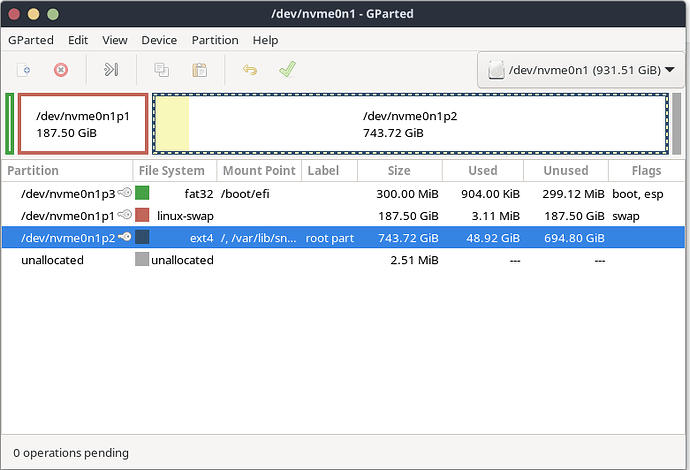Click the 743.72 GiB size cell

tap(408, 238)
